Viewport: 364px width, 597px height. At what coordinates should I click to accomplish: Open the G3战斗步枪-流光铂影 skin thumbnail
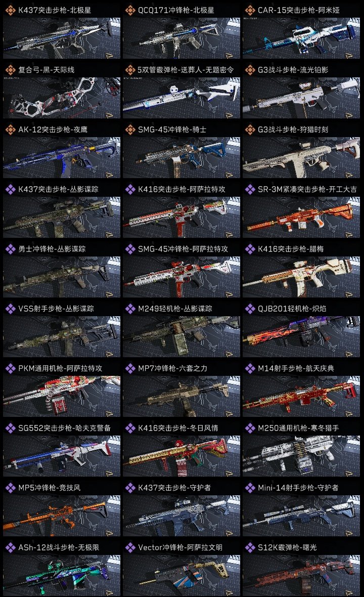pyautogui.click(x=301, y=98)
